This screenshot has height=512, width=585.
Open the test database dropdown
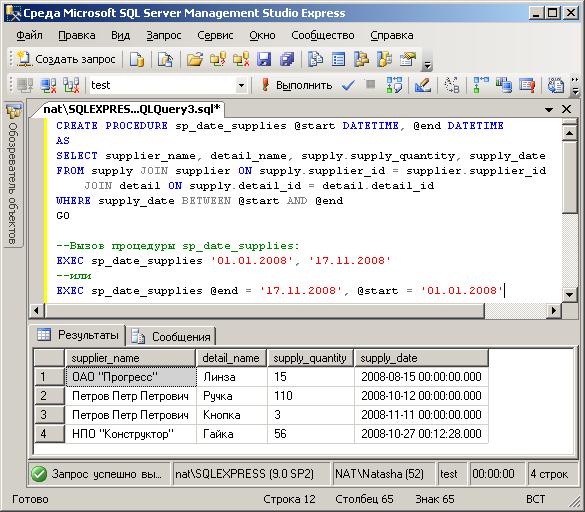pyautogui.click(x=241, y=85)
